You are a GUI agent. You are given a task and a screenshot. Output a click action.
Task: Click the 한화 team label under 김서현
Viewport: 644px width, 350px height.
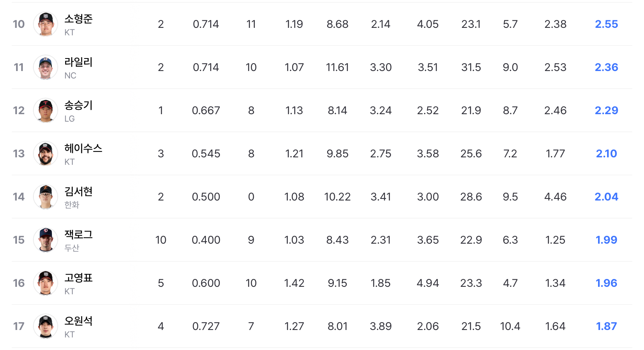pyautogui.click(x=72, y=205)
